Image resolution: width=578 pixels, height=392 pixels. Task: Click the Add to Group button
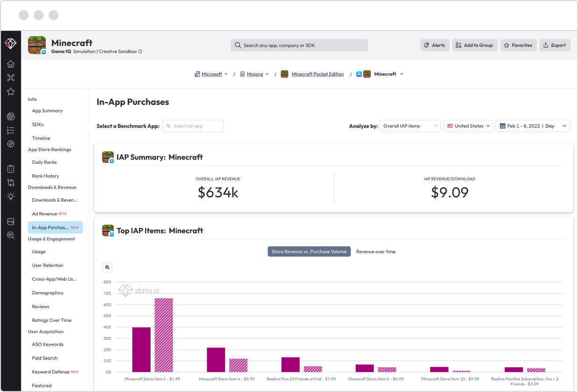click(x=475, y=45)
